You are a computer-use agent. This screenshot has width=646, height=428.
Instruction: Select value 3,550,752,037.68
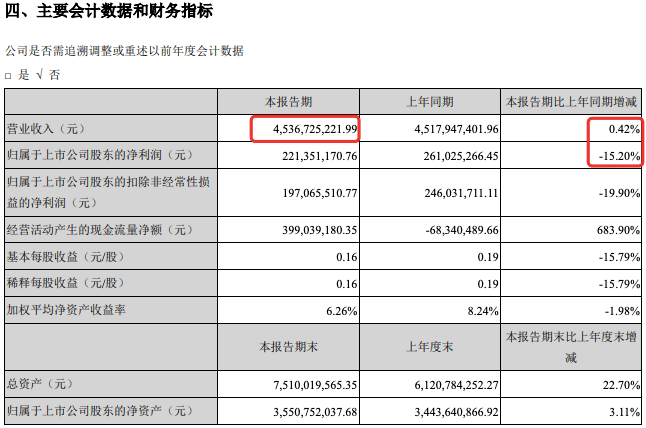[x=315, y=412]
